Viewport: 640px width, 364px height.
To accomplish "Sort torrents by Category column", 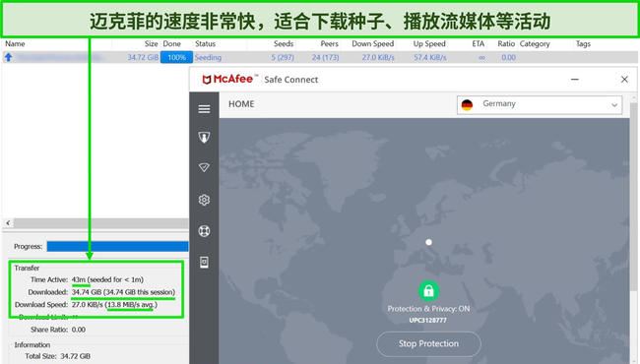I will point(535,43).
